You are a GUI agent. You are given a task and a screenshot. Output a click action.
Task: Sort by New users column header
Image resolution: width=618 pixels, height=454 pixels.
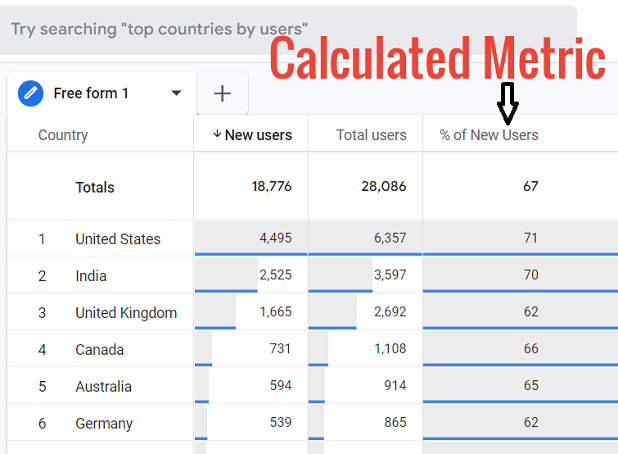click(258, 135)
